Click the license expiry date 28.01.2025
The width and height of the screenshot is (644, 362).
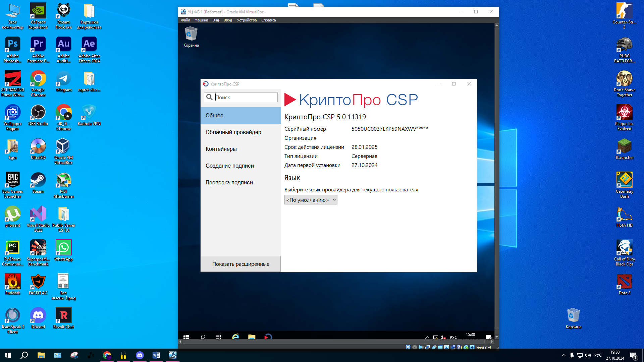pos(364,147)
